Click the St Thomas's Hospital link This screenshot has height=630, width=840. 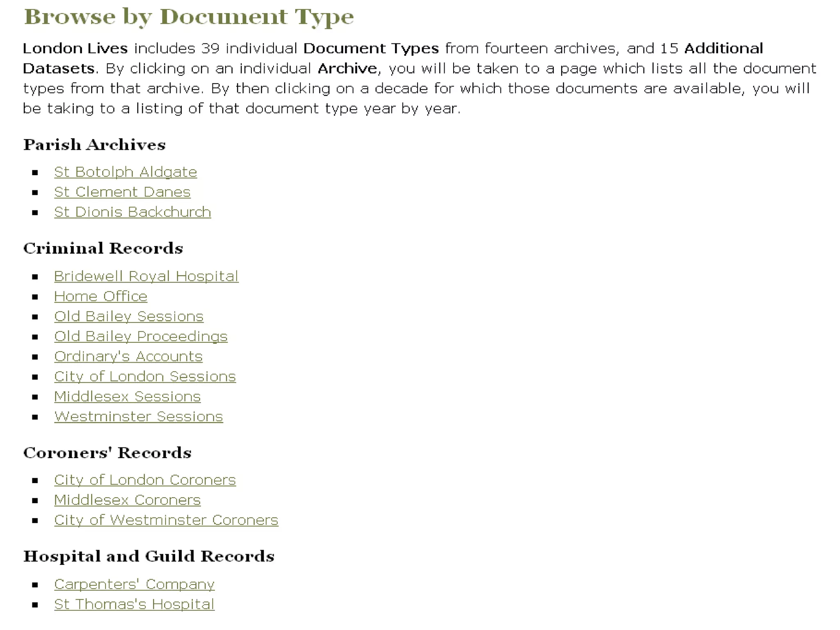[134, 604]
